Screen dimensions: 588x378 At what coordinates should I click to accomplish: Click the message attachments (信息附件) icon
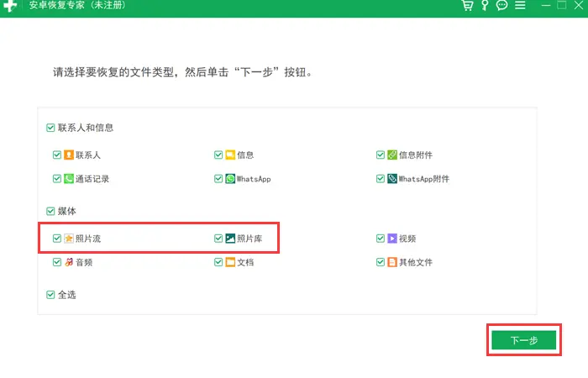392,155
